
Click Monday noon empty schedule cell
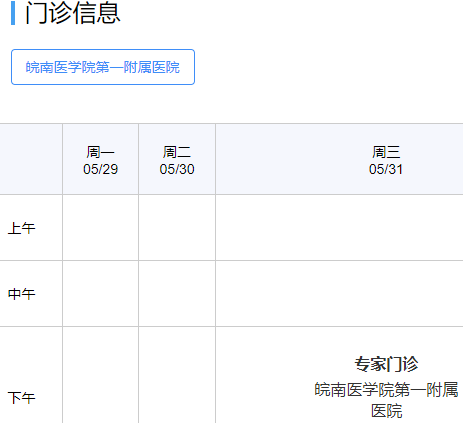coord(100,294)
